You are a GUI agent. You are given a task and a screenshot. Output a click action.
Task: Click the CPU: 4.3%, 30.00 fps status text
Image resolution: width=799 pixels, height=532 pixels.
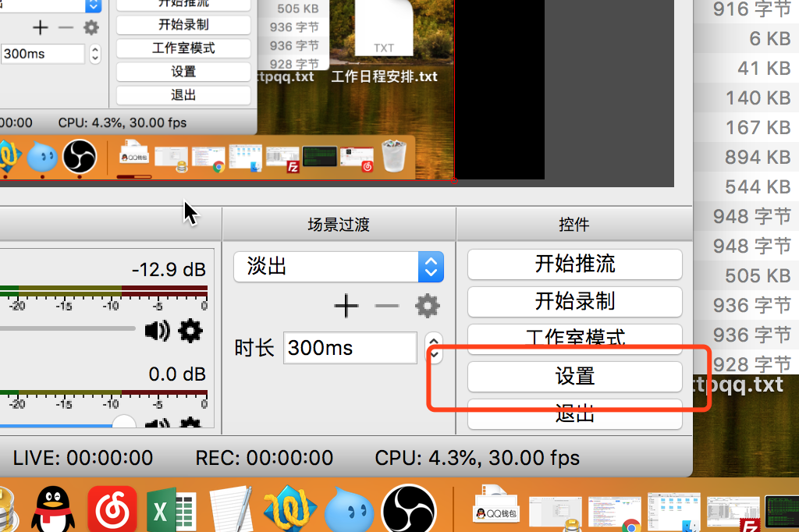coord(478,458)
